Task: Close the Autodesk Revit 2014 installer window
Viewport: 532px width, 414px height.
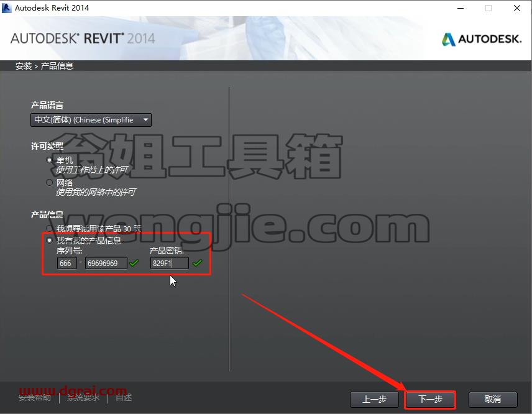Action: (516, 8)
